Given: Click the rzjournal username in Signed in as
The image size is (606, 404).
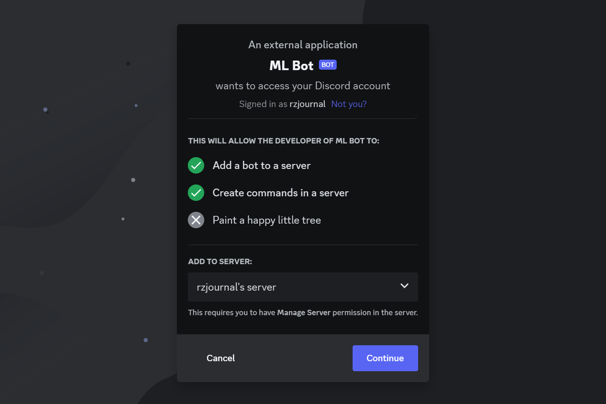Looking at the screenshot, I should pos(307,104).
